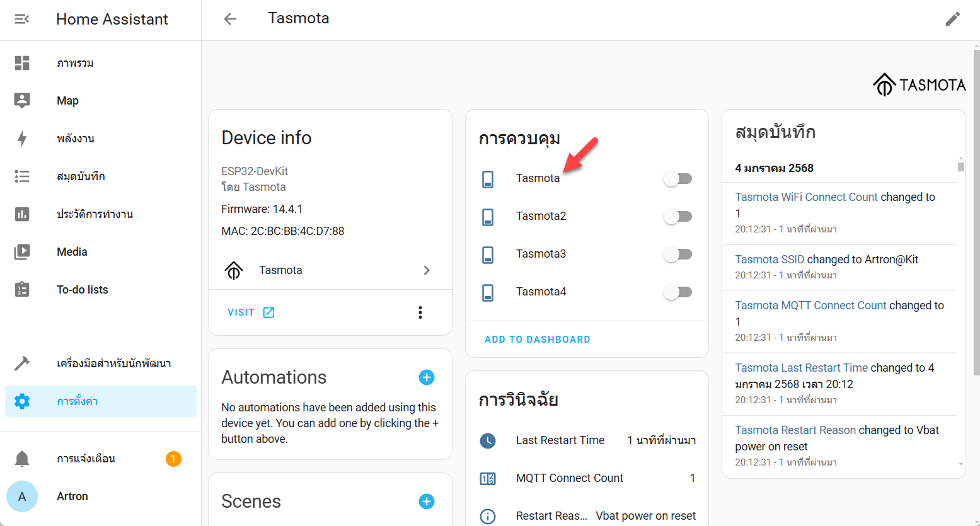Click the Media play icon in sidebar
Image resolution: width=980 pixels, height=526 pixels.
point(22,252)
